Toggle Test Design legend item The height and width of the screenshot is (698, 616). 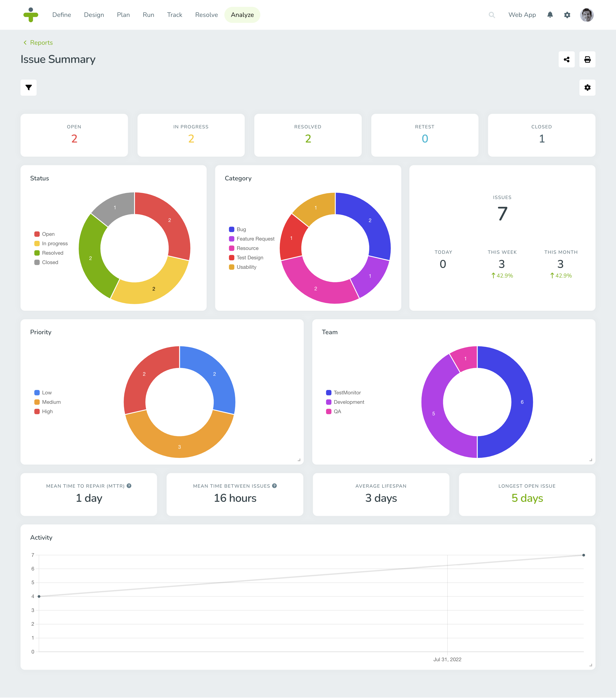point(246,257)
